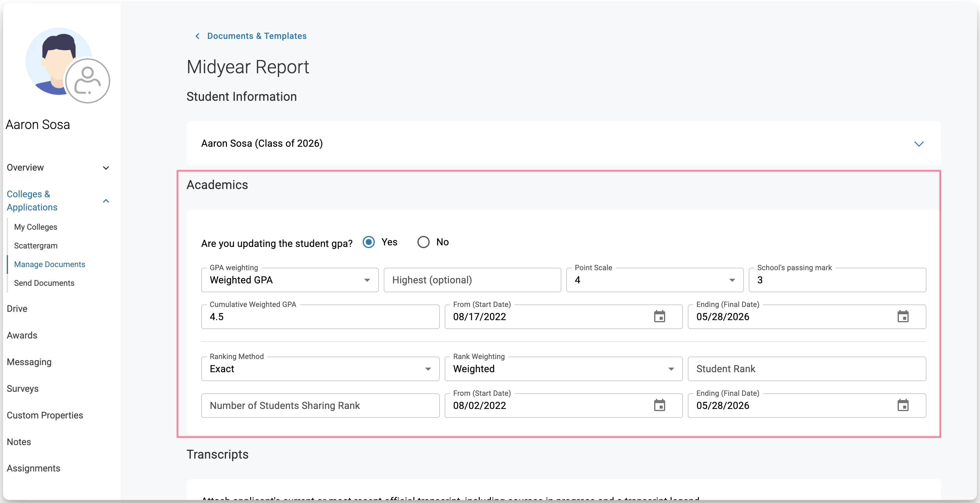Viewport: 980px width, 503px height.
Task: Click back arrow beside Documents & Templates
Action: pos(198,36)
